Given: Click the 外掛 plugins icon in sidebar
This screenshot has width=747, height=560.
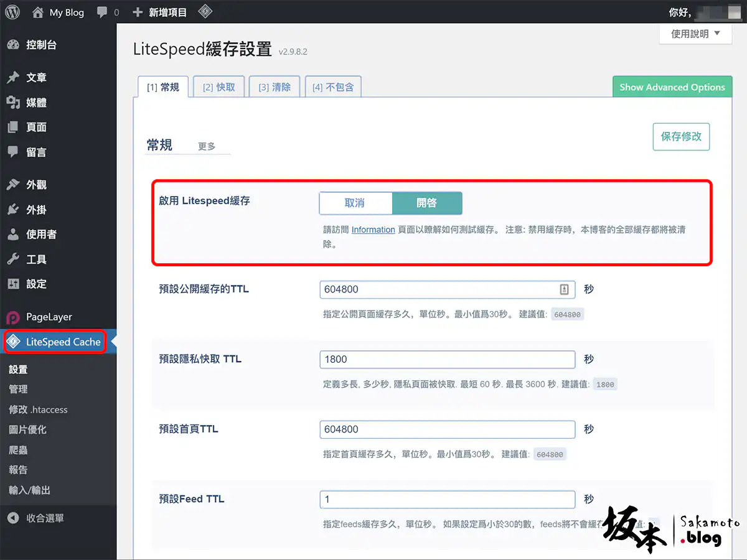Looking at the screenshot, I should pyautogui.click(x=13, y=210).
